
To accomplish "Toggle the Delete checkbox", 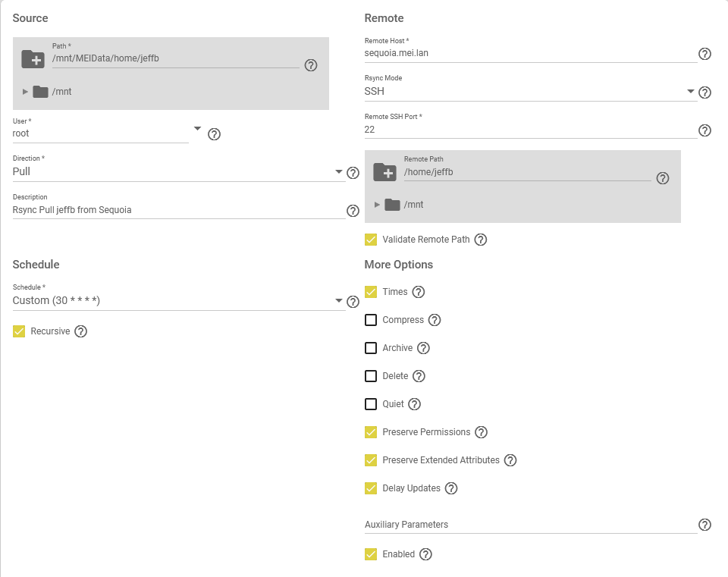I will [x=371, y=376].
